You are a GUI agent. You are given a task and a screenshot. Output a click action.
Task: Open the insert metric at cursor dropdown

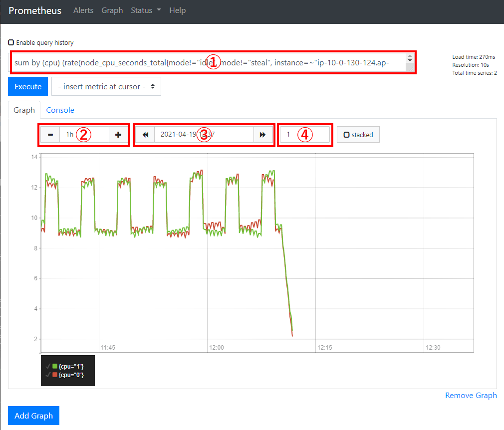[x=106, y=86]
